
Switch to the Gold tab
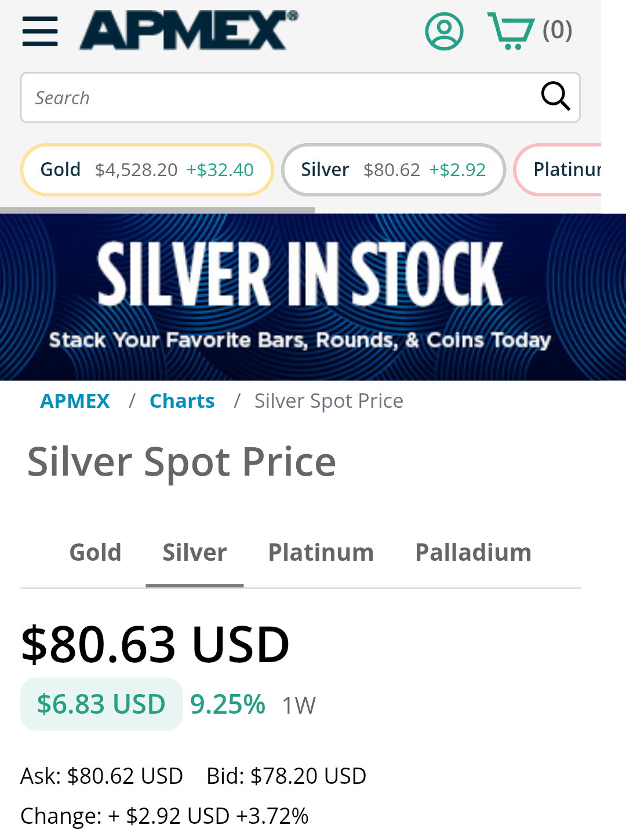(95, 553)
